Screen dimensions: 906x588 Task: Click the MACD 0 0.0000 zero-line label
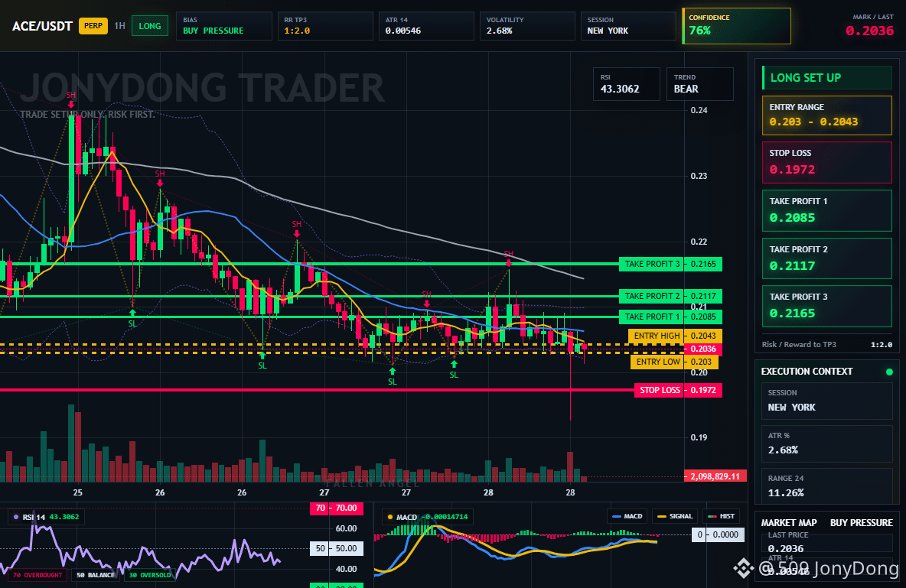click(718, 535)
